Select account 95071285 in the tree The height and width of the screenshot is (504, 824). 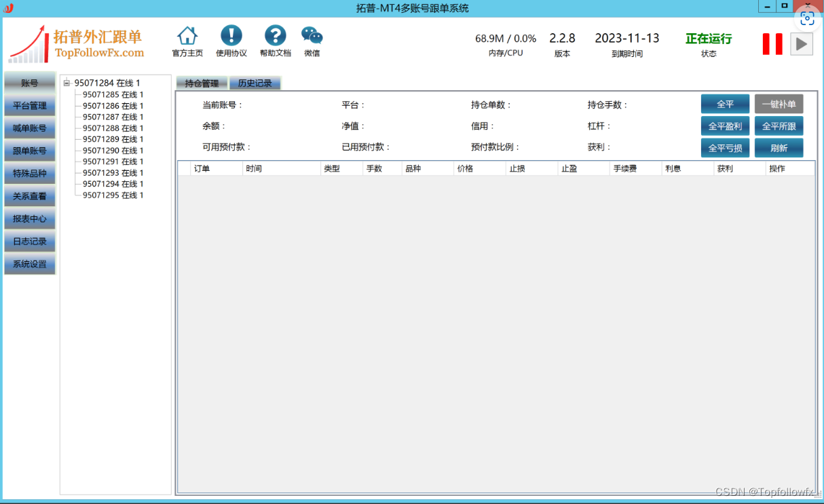pos(113,95)
